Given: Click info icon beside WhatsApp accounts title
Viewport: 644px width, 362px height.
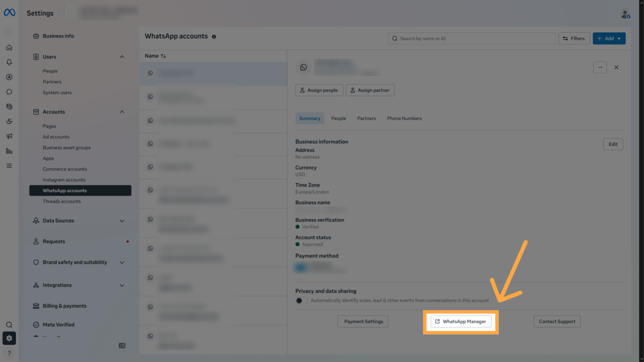Looking at the screenshot, I should click(x=214, y=37).
